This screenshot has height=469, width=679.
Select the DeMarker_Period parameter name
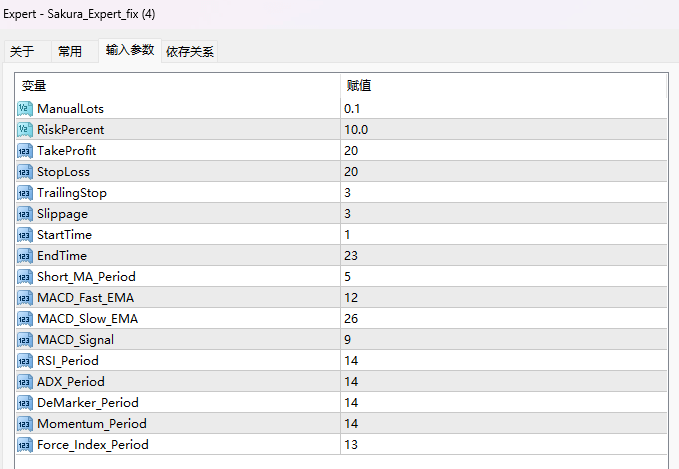(x=88, y=402)
